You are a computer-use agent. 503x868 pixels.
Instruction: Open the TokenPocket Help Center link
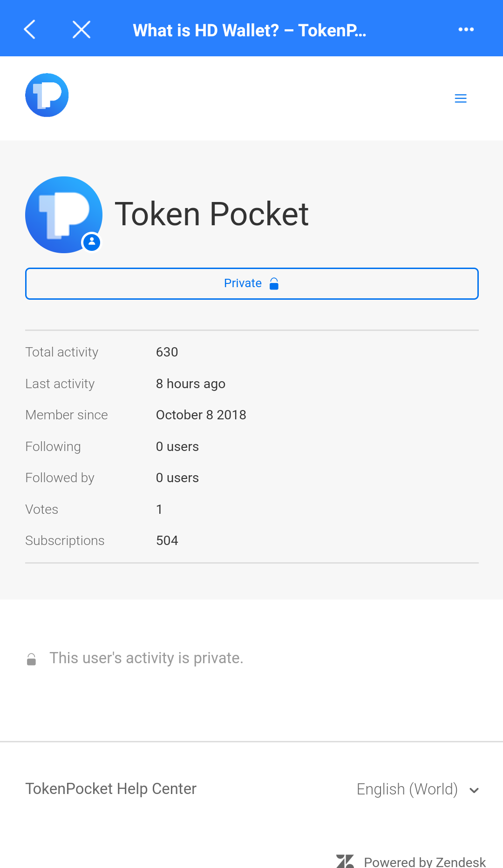click(111, 789)
